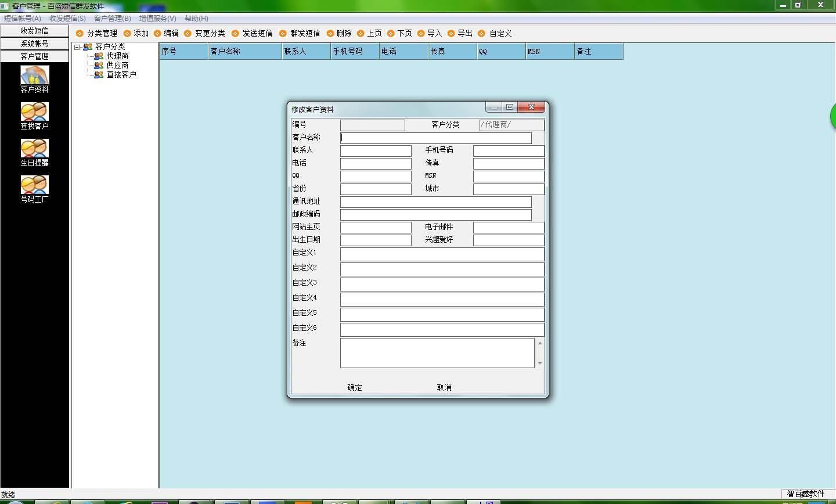The width and height of the screenshot is (836, 504).
Task: Open 自定义 from the toolbar
Action: (495, 33)
